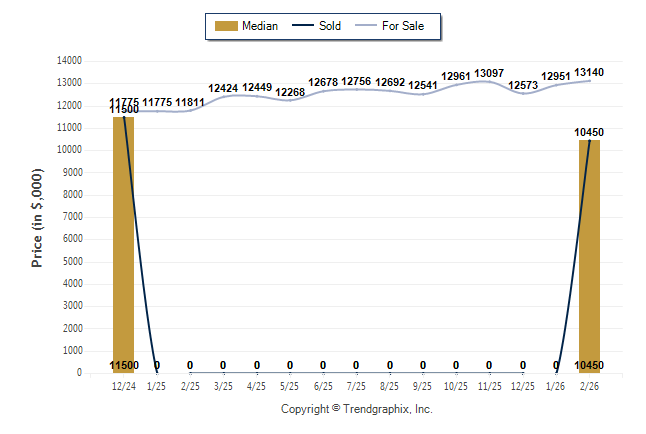Toggle the Sold series legend line
This screenshot has height=434, width=646.
pyautogui.click(x=304, y=26)
